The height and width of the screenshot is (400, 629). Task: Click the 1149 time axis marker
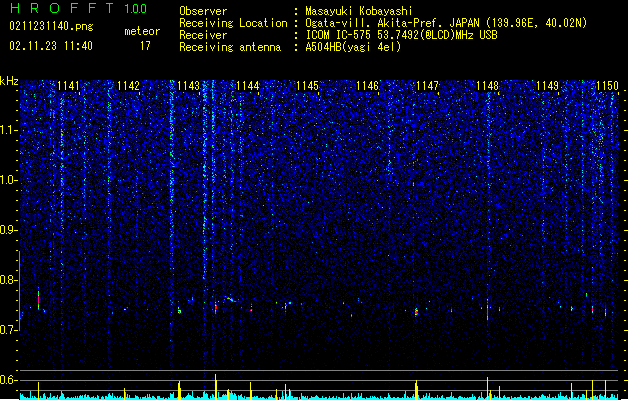(x=547, y=86)
